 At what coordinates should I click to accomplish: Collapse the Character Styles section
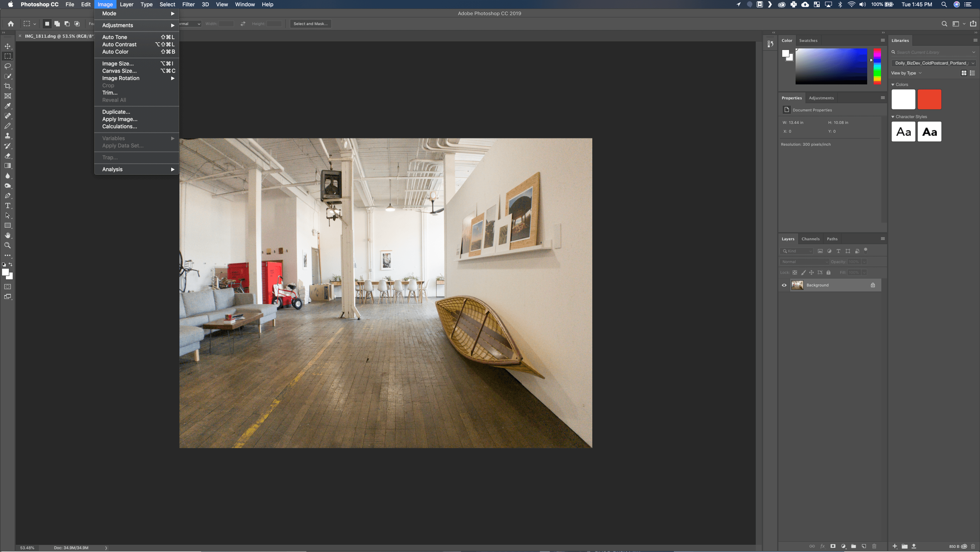click(x=892, y=117)
